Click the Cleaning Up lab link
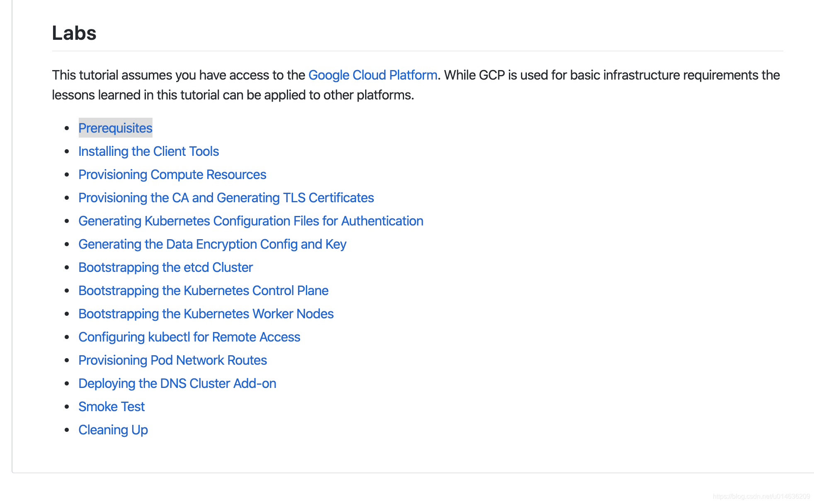Screen dimensions: 814x504 pyautogui.click(x=112, y=429)
